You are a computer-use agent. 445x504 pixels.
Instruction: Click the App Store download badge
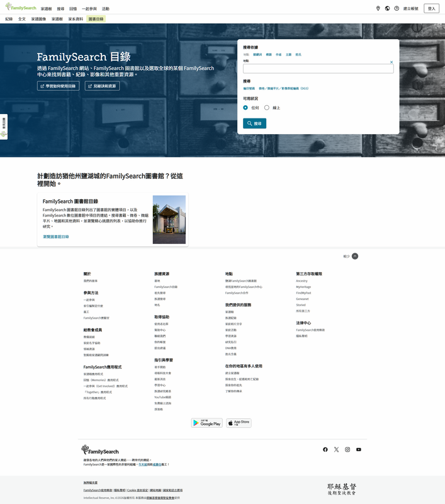[239, 423]
